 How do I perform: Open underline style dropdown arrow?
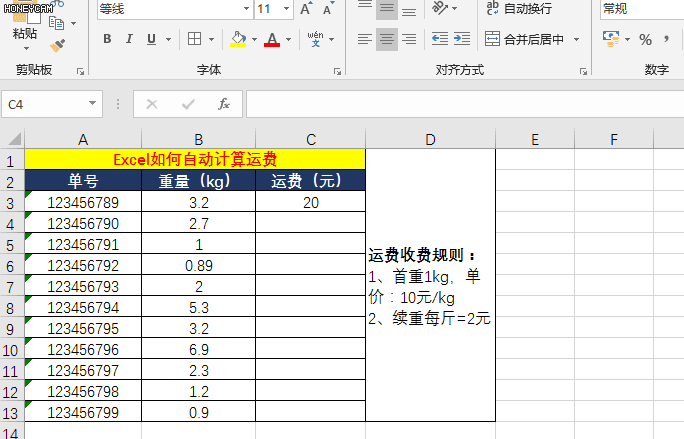pos(168,40)
